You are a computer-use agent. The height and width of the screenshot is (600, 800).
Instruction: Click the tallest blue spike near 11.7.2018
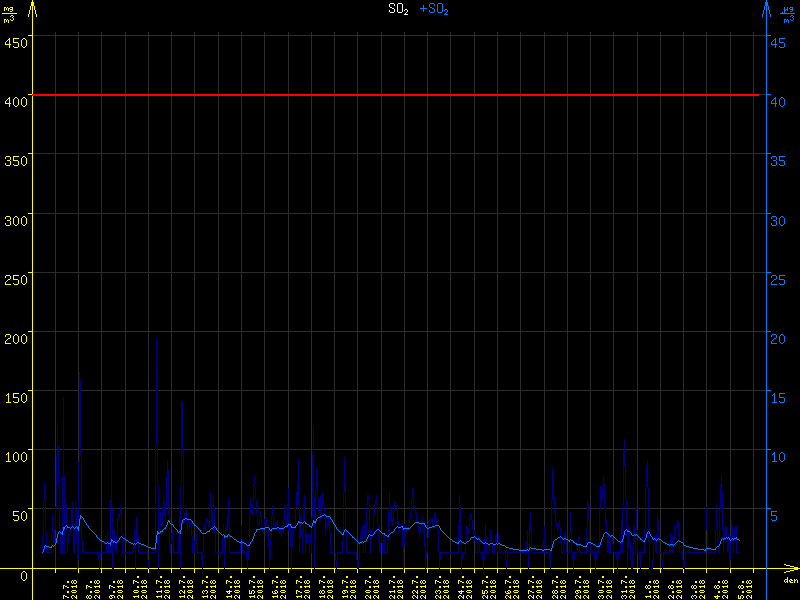coord(157,340)
